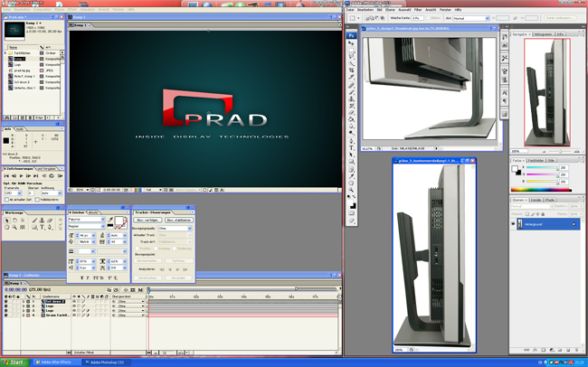The image size is (588, 367).
Task: Open the font style dropdown in Zeichen panel
Action: click(87, 226)
